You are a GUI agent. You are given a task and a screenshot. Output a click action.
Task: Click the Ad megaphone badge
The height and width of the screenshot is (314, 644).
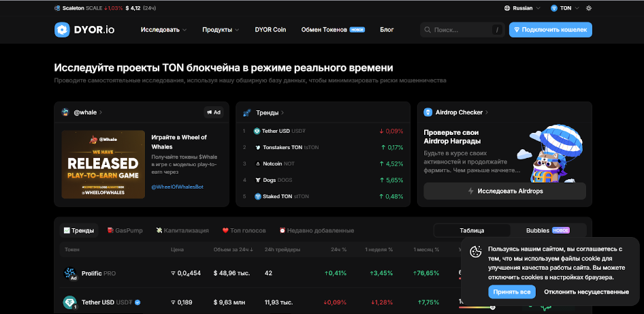tap(214, 112)
